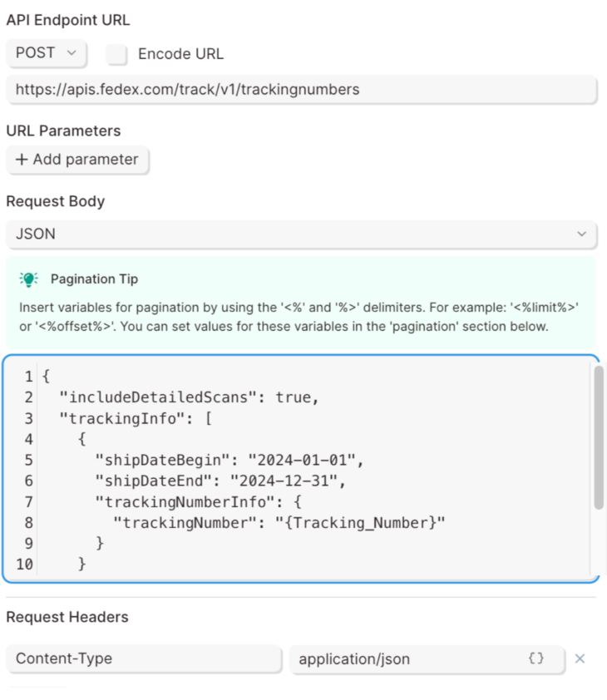The image size is (607, 700).
Task: Click the request body editor scrollbar
Action: [599, 437]
